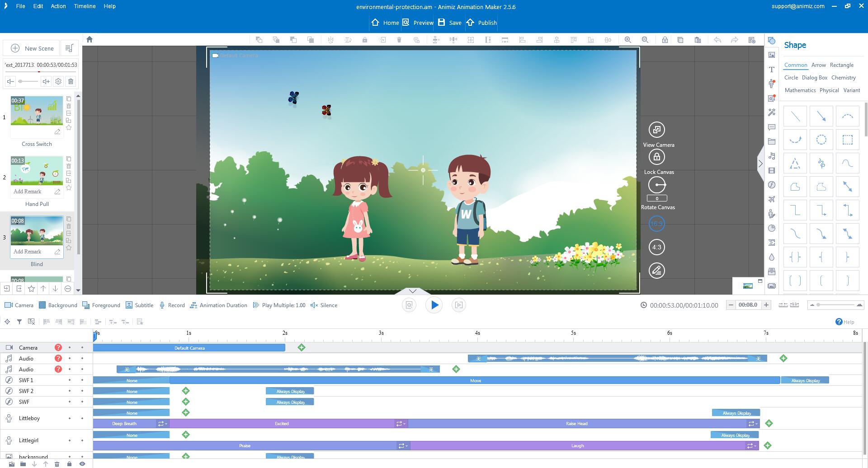Open loop dropdown on Excited action
This screenshot has height=468, width=868.
click(x=405, y=424)
